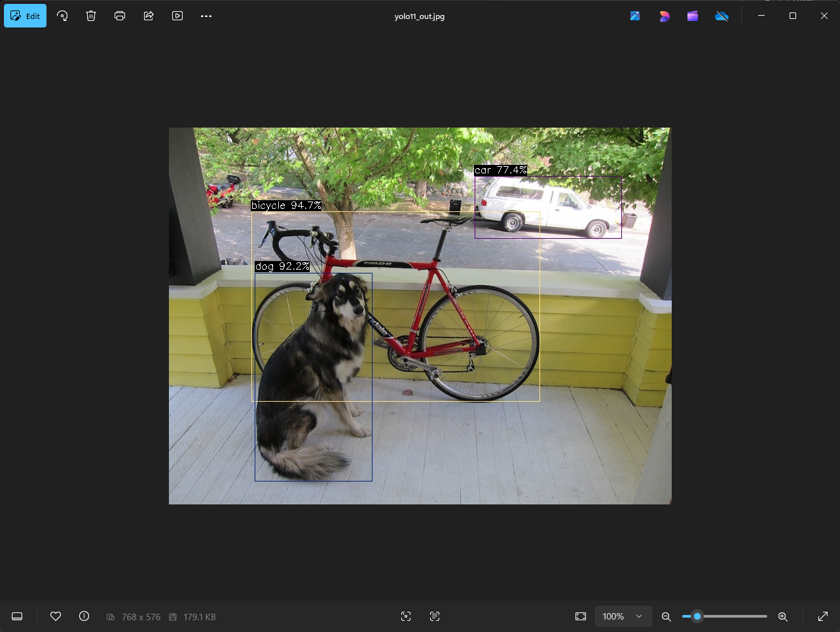The width and height of the screenshot is (840, 632).
Task: Rotate the image using the rotate icon
Action: [x=62, y=16]
